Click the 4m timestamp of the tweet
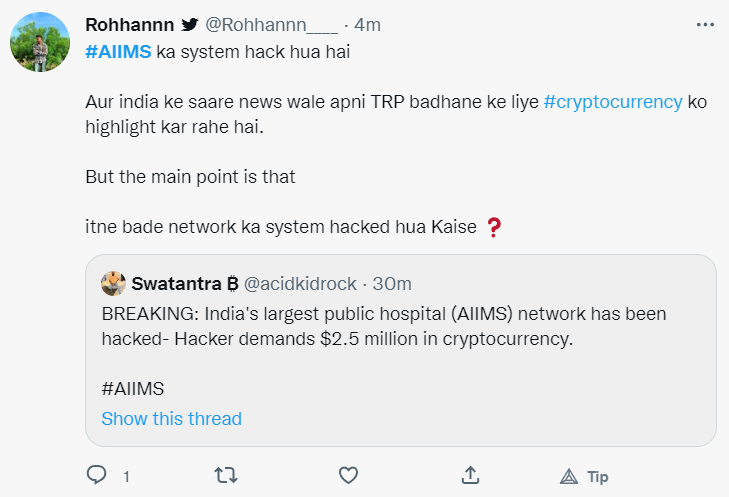This screenshot has height=497, width=729. 367,24
